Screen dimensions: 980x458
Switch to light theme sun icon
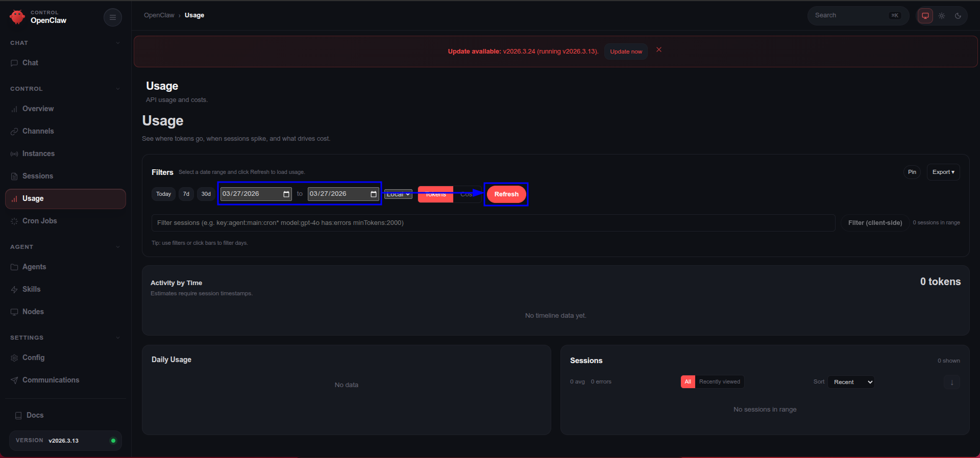(942, 16)
